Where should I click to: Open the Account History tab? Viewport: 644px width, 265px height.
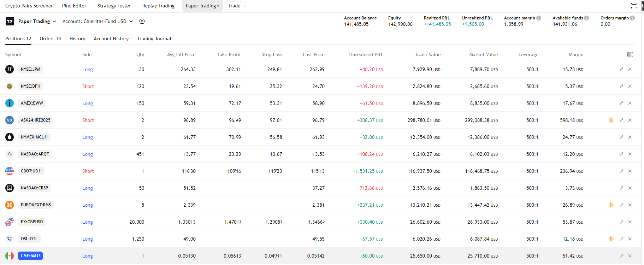pos(111,39)
